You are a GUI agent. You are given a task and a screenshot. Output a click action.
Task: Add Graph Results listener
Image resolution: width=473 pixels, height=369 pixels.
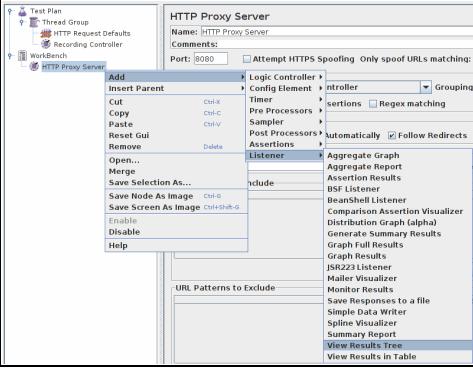tap(398, 256)
